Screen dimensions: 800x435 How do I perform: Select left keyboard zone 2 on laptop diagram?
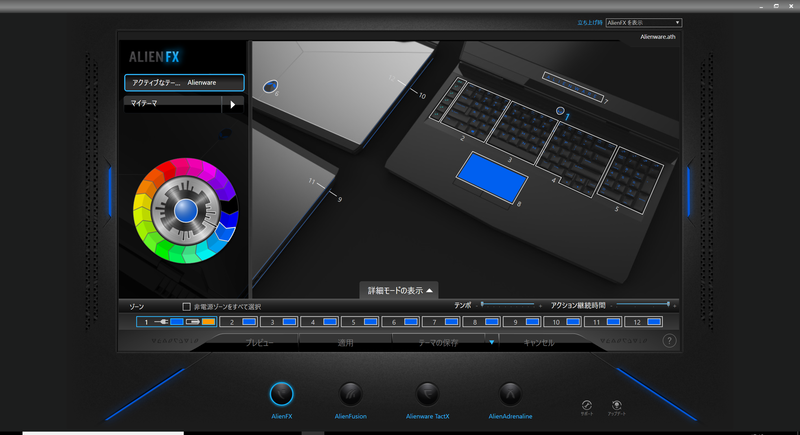click(x=476, y=110)
